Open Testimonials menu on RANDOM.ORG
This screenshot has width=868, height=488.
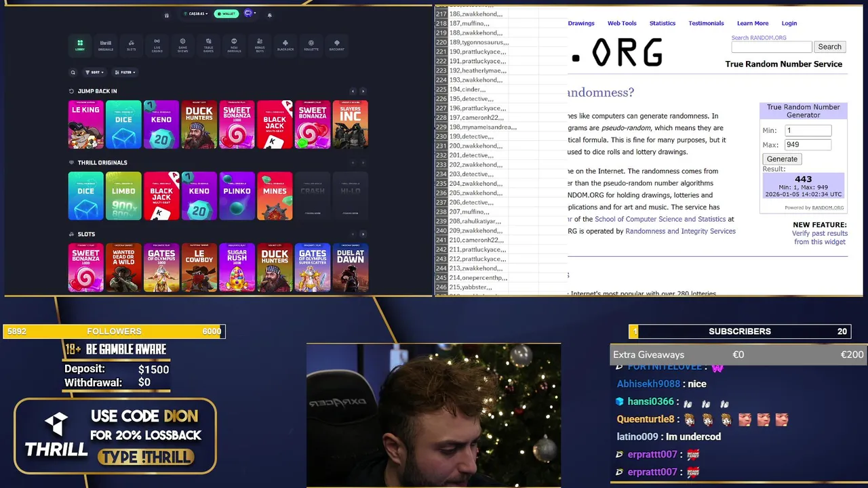pos(706,23)
